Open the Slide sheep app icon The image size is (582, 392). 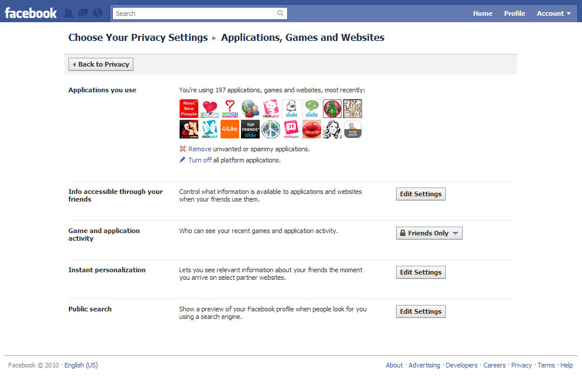(291, 109)
